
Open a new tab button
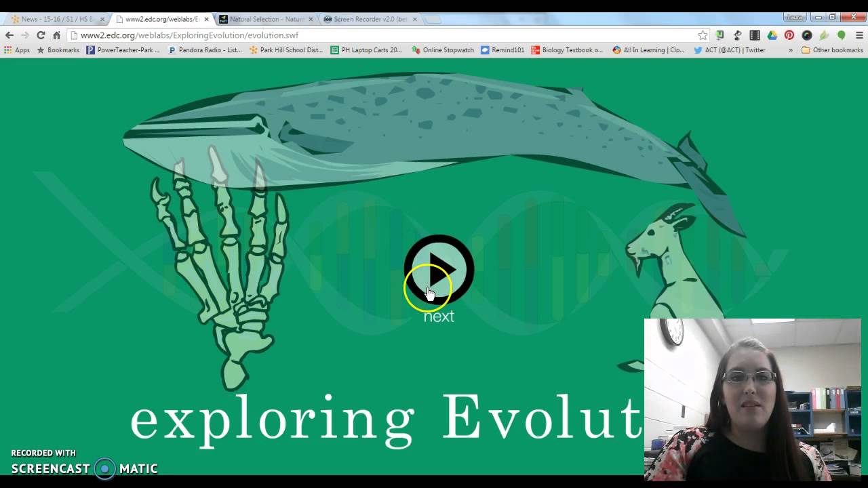(x=433, y=20)
